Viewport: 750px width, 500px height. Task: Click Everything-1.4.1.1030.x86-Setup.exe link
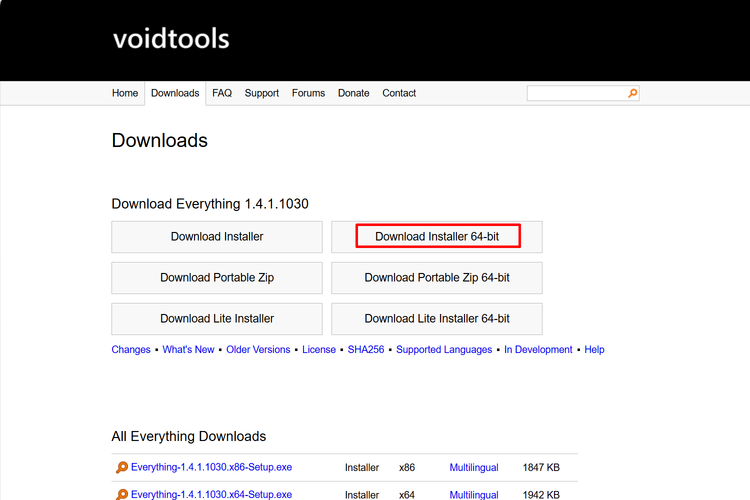pyautogui.click(x=211, y=467)
